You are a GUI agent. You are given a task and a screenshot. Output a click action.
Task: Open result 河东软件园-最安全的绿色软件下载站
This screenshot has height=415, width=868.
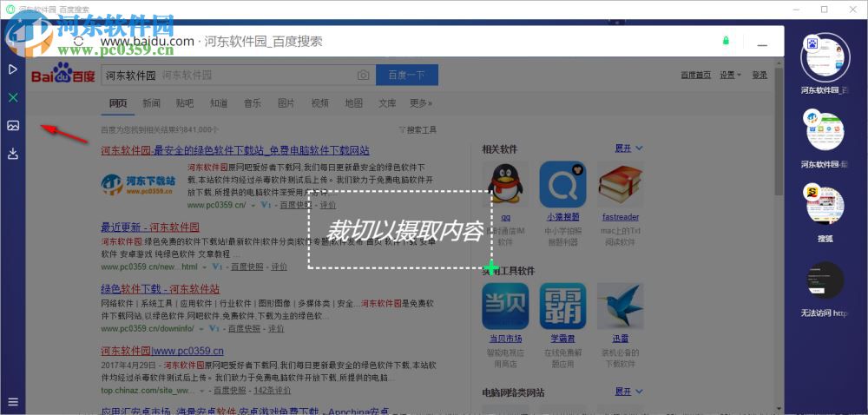pyautogui.click(x=235, y=150)
